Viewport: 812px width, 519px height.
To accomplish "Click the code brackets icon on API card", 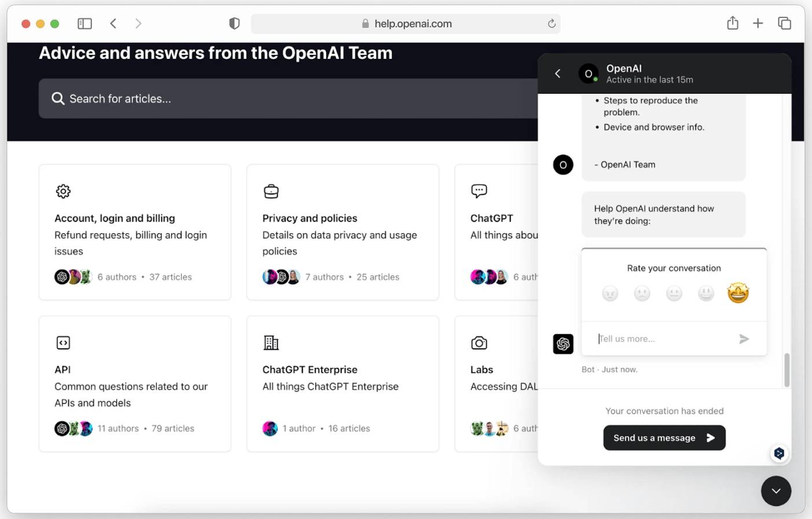I will (x=62, y=343).
